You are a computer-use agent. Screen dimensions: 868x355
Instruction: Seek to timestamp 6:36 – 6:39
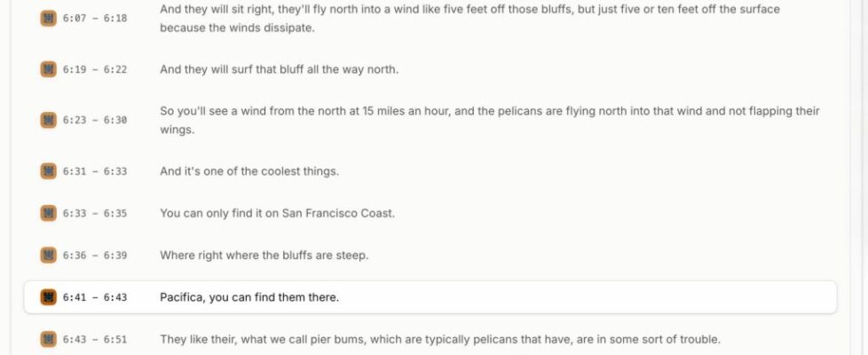94,256
